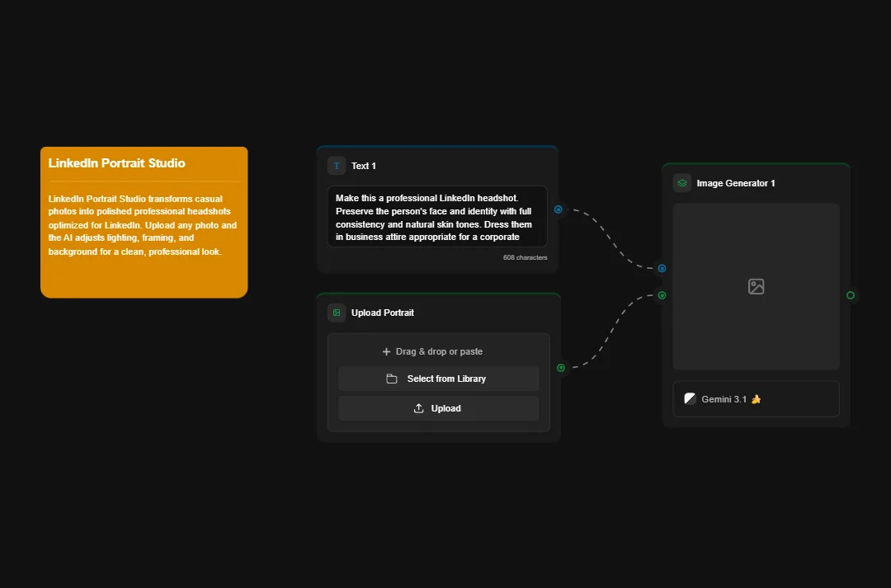891x588 pixels.
Task: Click the 608 characters counter label
Action: point(525,256)
